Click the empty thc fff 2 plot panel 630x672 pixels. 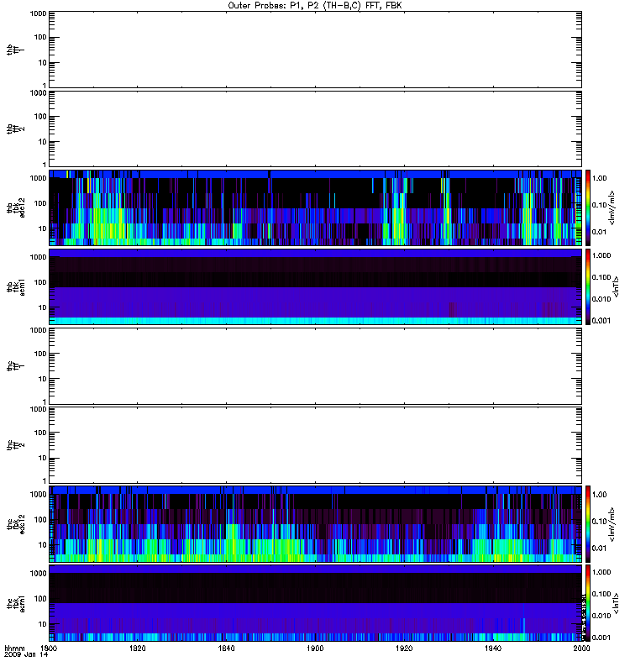pos(316,445)
